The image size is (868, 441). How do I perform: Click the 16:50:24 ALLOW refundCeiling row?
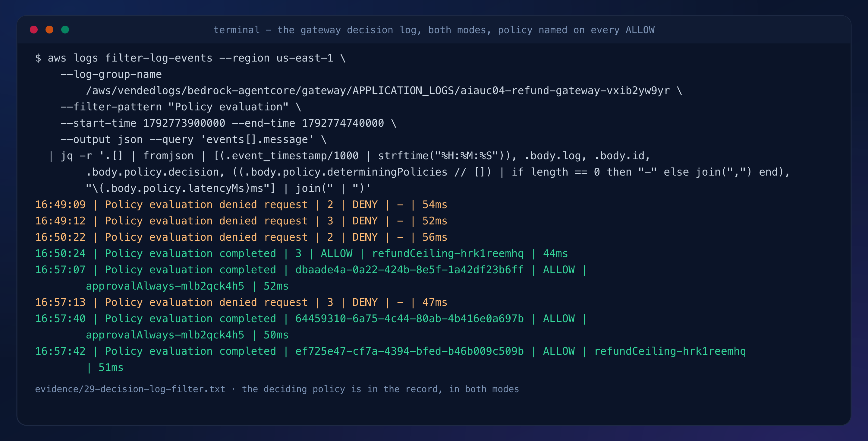pyautogui.click(x=302, y=253)
